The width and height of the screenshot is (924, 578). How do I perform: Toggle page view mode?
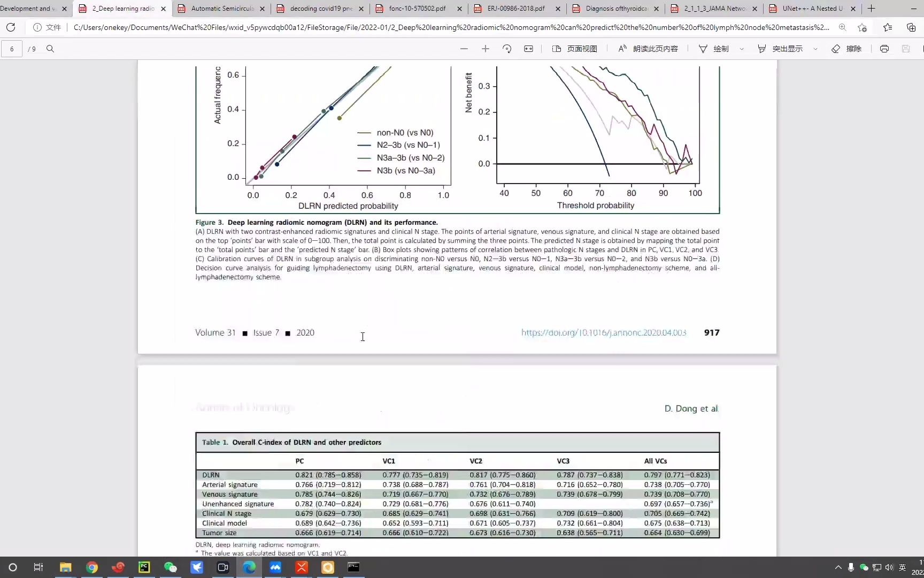tap(574, 49)
